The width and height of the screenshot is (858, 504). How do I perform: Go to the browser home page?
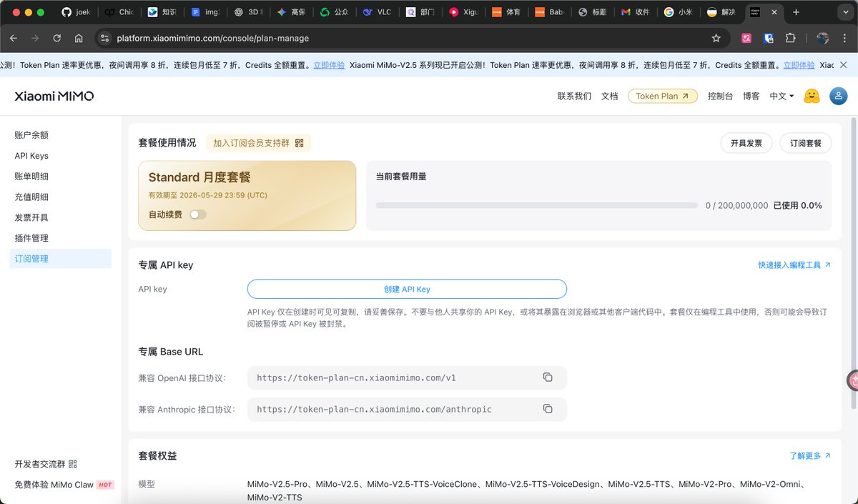[79, 38]
